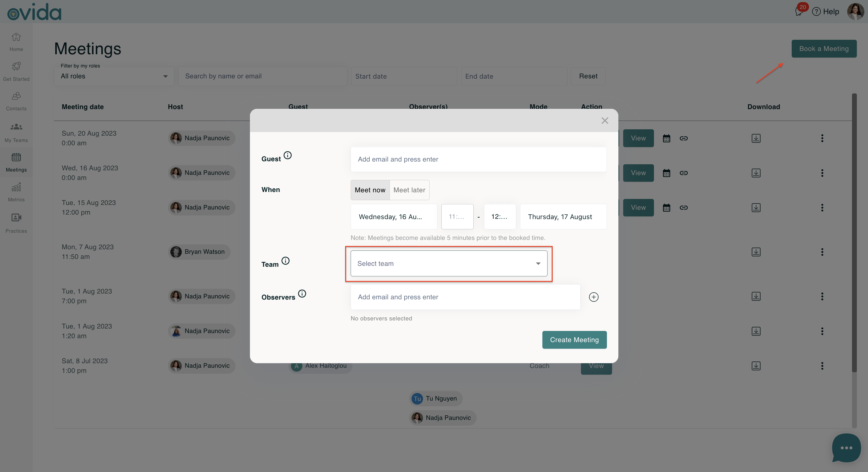Screen dimensions: 868x472
Task: Open more options for Mon, 7 Aug meeting
Action: coord(822,252)
